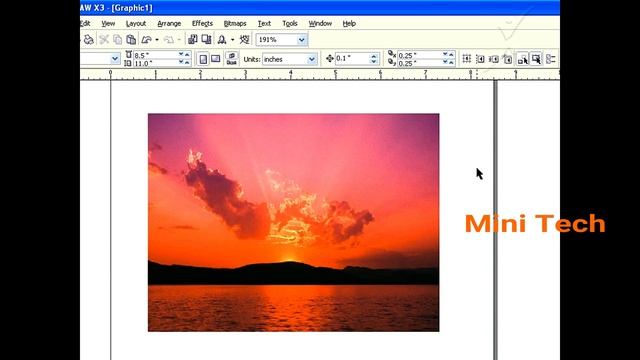Screen dimensions: 640x360
Task: Click the nudge offset arrows icon
Action: 330,59
